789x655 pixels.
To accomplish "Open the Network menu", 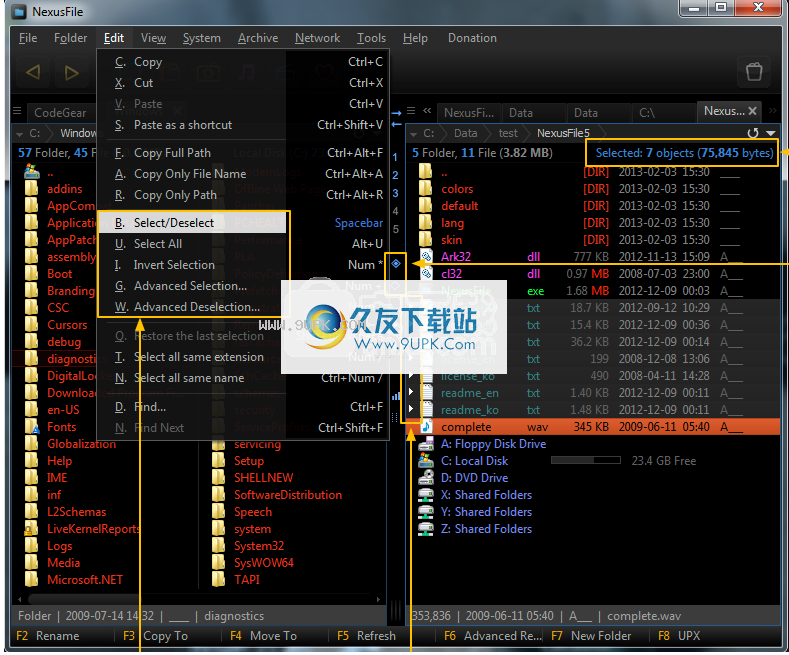I will coord(317,38).
